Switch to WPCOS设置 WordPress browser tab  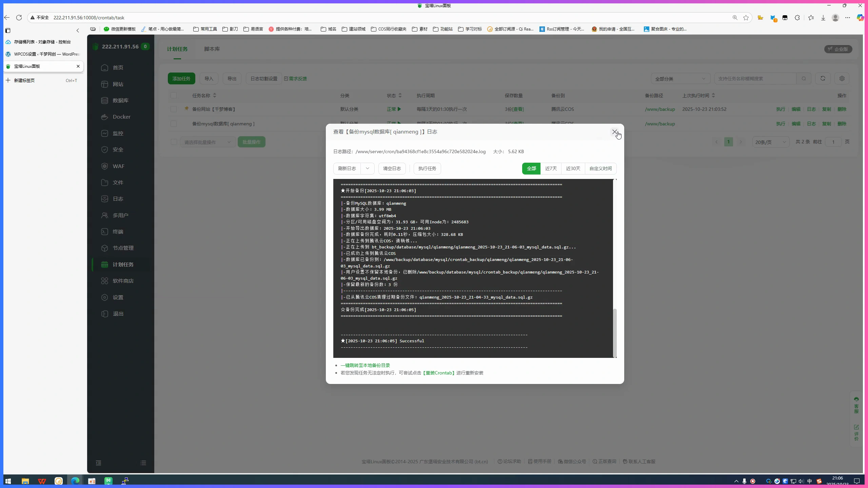(x=43, y=54)
